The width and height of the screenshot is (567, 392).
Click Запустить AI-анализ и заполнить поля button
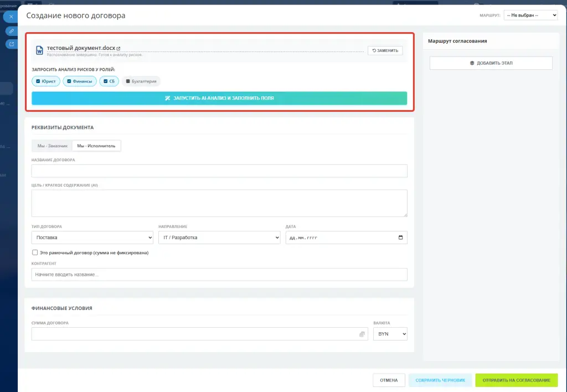tap(219, 98)
